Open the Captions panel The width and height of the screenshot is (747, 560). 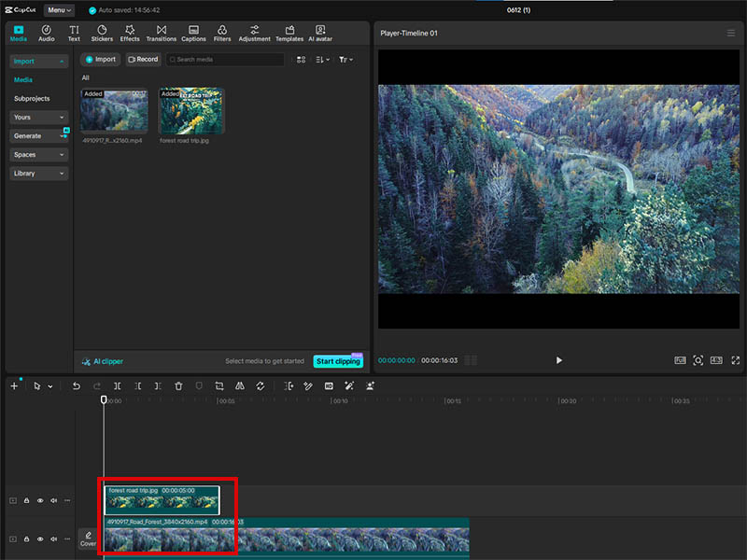[193, 34]
